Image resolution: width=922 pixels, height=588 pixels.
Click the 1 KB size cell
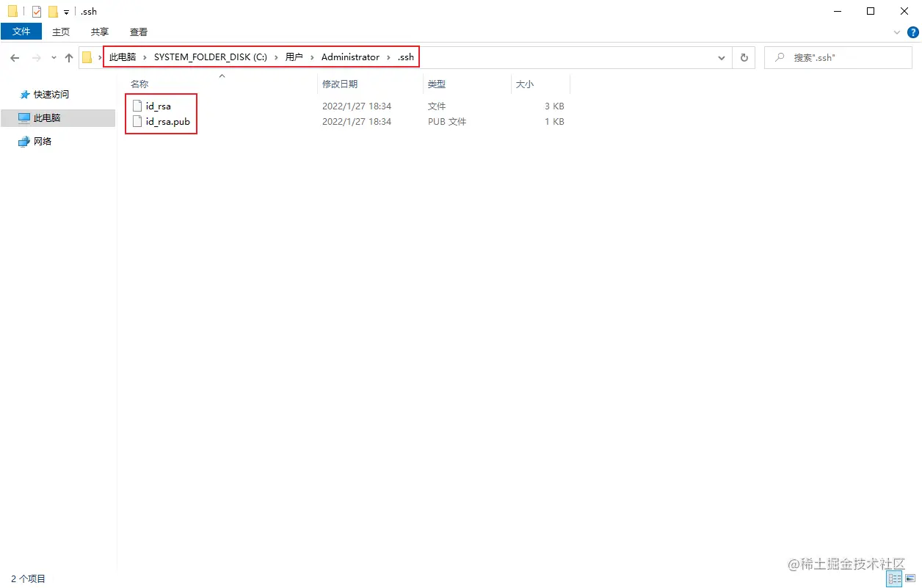(554, 122)
